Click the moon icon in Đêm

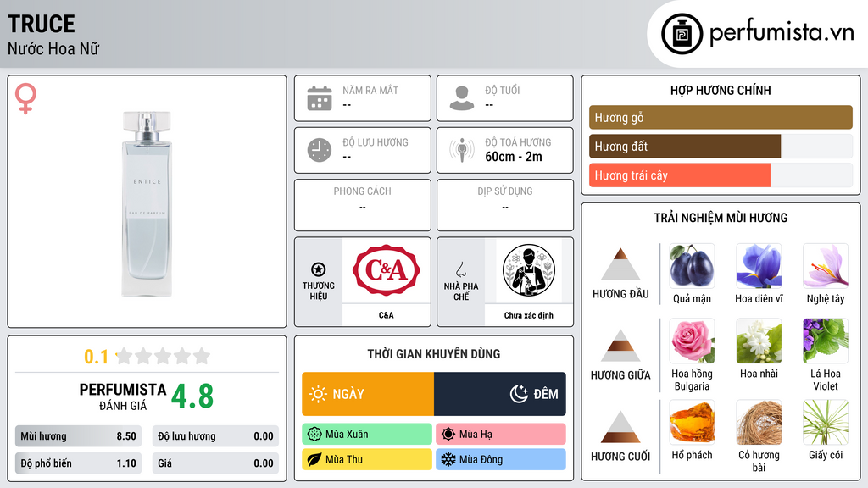coord(519,394)
